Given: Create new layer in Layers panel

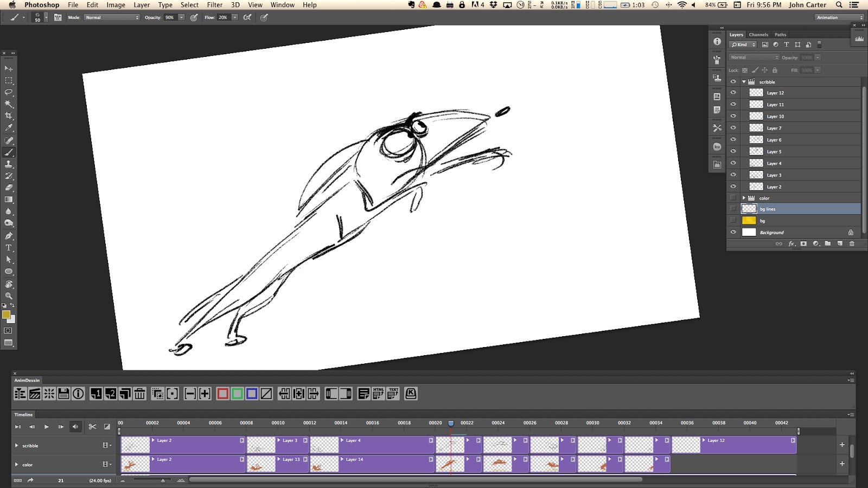Looking at the screenshot, I should [x=840, y=244].
